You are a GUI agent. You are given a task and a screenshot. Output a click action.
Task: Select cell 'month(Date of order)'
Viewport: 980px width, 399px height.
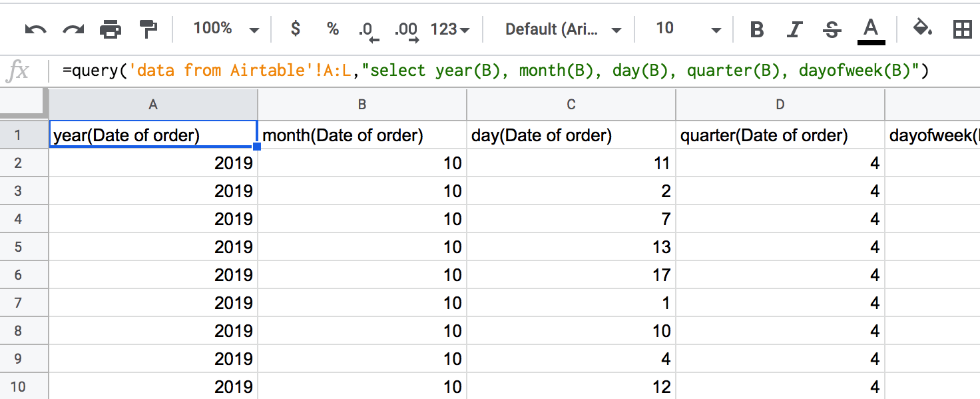pos(362,135)
